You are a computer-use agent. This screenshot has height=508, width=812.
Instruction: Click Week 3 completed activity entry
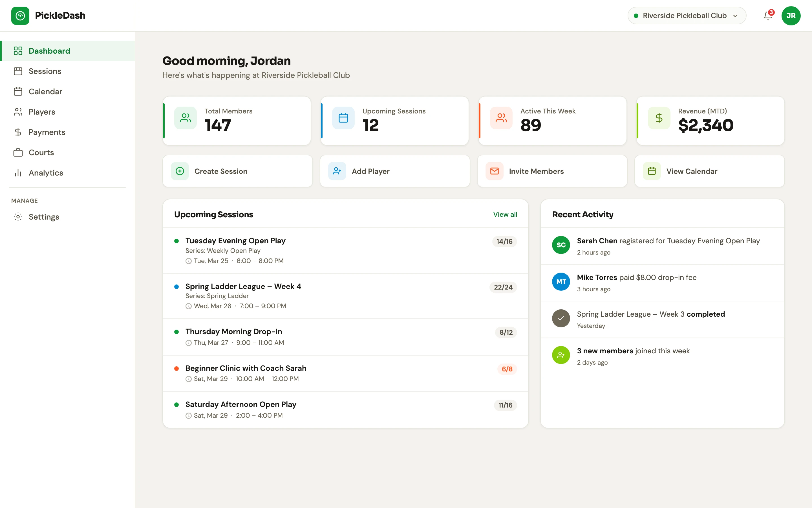tap(662, 319)
